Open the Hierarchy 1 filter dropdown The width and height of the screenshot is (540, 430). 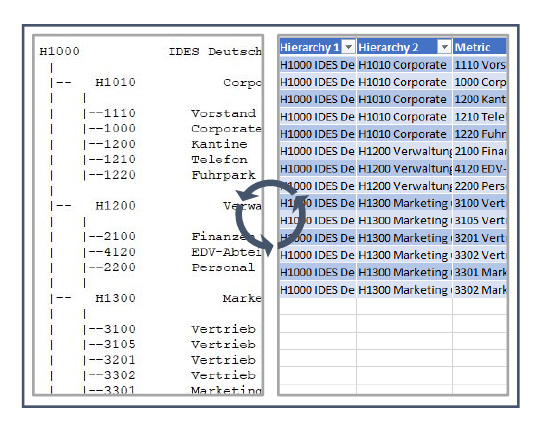tap(349, 47)
